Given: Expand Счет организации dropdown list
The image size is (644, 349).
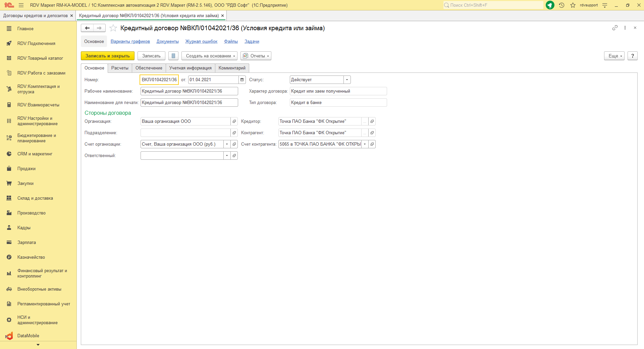Looking at the screenshot, I should pyautogui.click(x=227, y=144).
